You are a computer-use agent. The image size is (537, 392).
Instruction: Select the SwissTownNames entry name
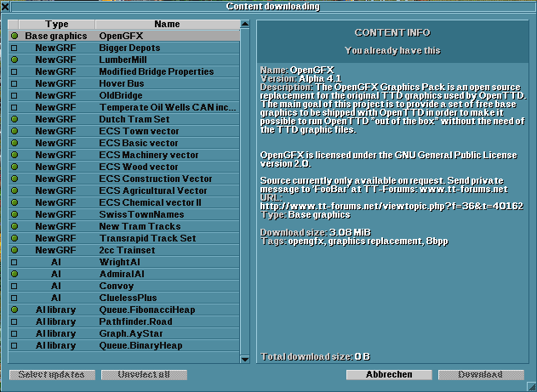[141, 214]
